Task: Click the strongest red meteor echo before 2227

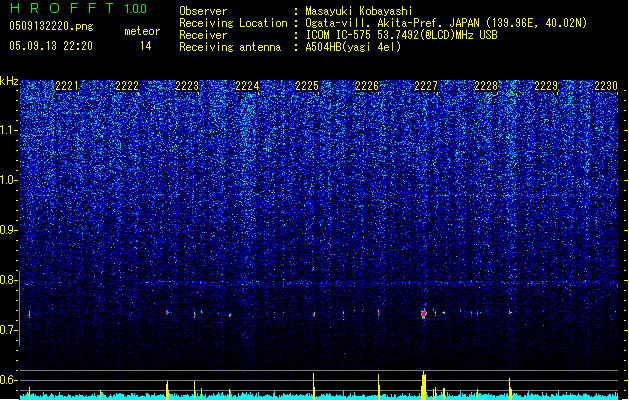Action: 424,314
